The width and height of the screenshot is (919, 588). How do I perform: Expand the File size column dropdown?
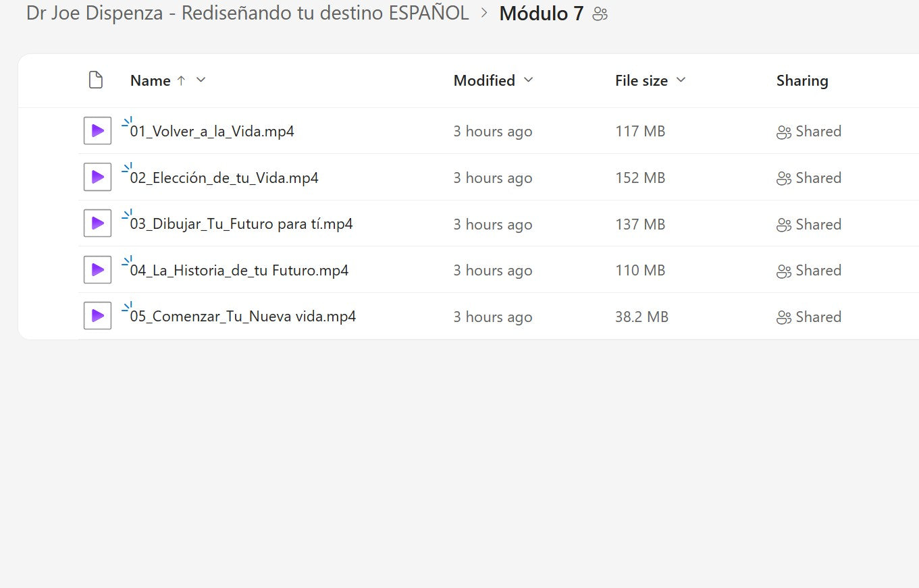[x=681, y=80]
